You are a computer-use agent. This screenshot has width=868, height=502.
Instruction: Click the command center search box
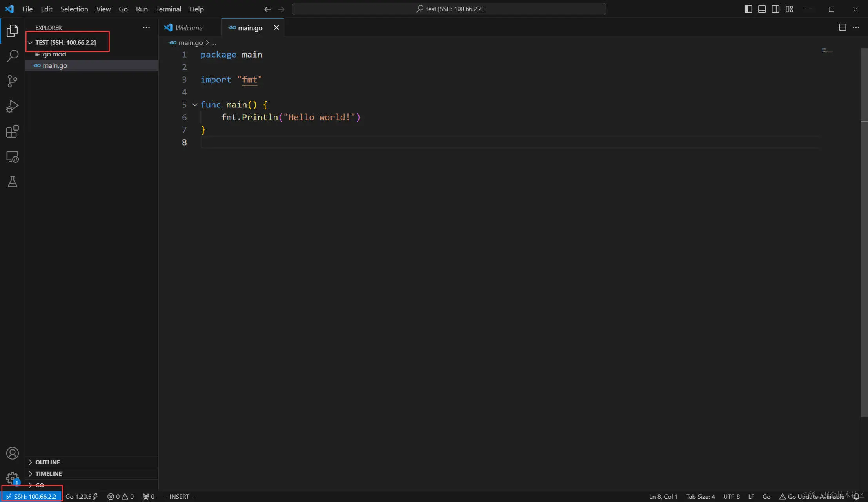coord(449,9)
